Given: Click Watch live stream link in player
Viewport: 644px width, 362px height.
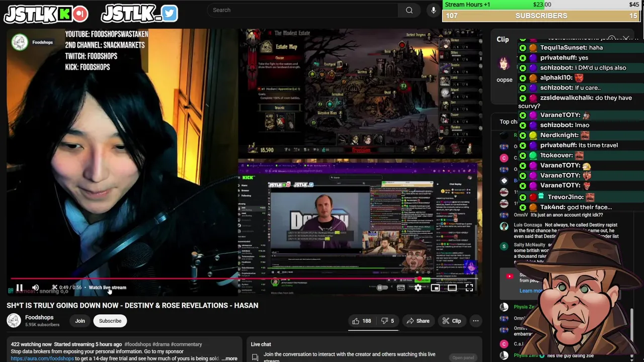Looking at the screenshot, I should click(107, 288).
